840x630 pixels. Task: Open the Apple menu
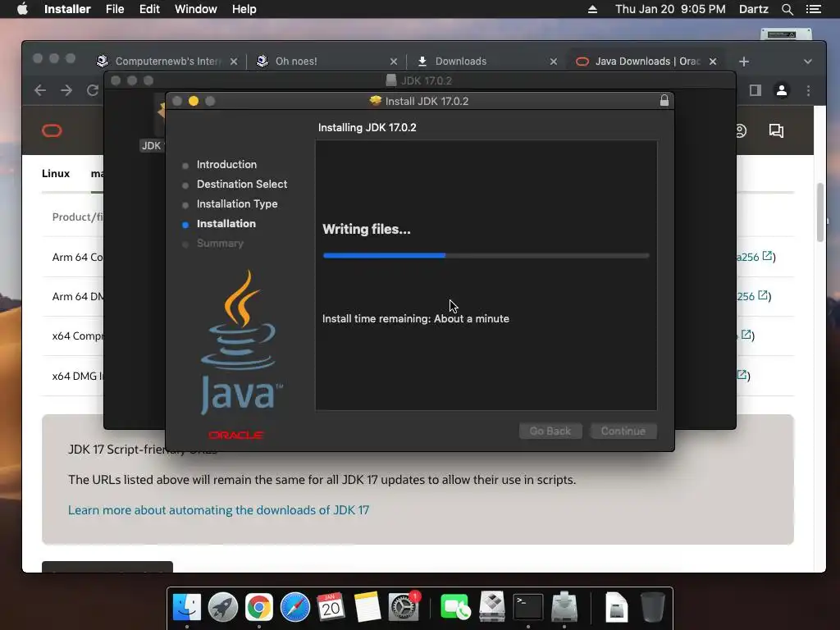pos(22,9)
